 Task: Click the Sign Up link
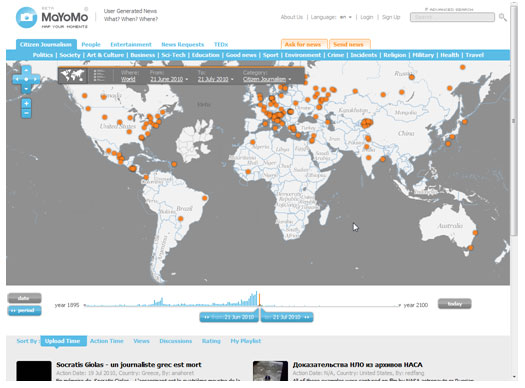pos(391,17)
